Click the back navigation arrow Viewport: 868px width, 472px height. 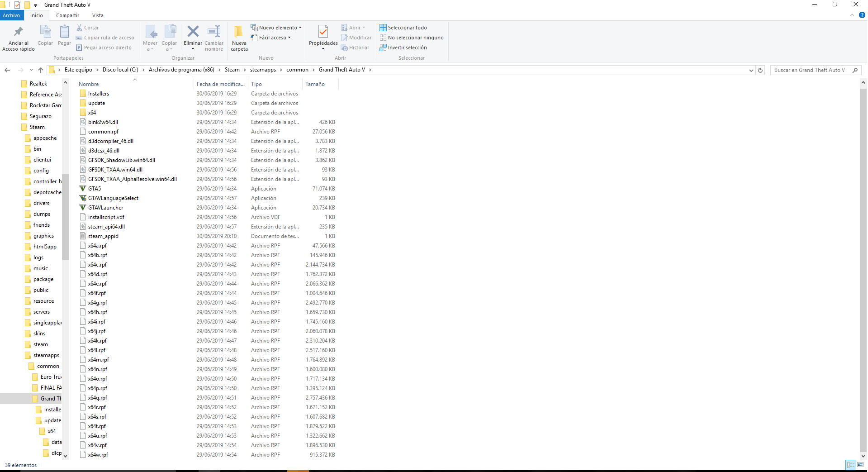(7, 70)
